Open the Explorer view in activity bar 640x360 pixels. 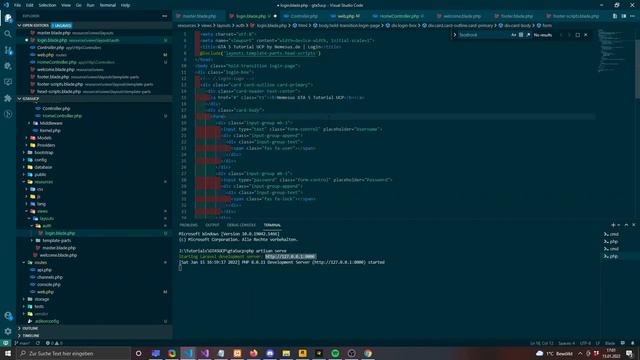[x=8, y=18]
